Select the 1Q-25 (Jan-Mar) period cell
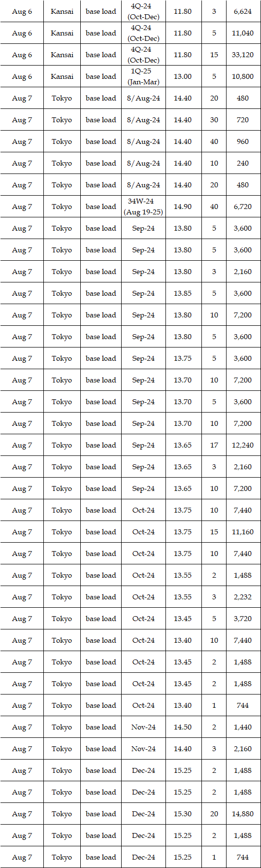The image size is (261, 868). pos(143,76)
